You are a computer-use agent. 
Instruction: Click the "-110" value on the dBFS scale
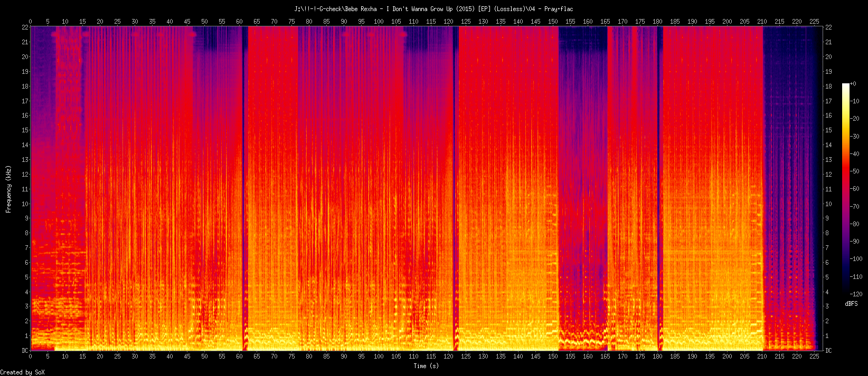[x=856, y=277]
